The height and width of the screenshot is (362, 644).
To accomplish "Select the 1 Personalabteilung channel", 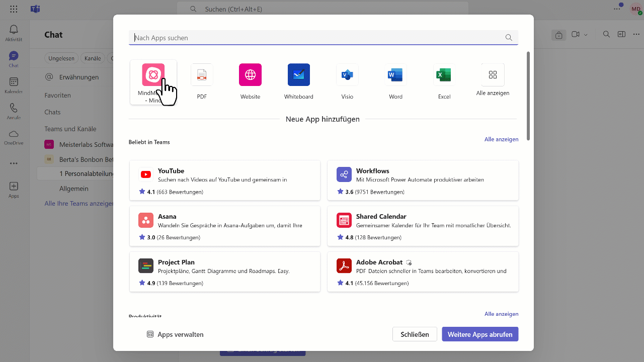I will point(75,173).
